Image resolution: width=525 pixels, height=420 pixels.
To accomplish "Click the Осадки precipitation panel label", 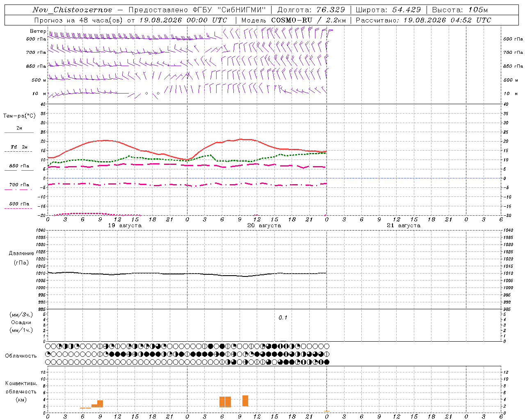I will (21, 322).
